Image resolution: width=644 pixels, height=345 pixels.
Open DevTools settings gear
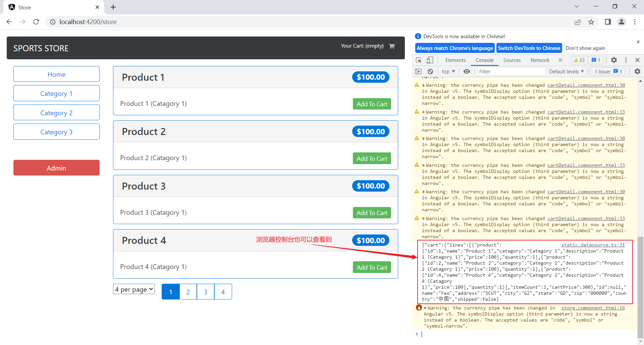[x=614, y=60]
